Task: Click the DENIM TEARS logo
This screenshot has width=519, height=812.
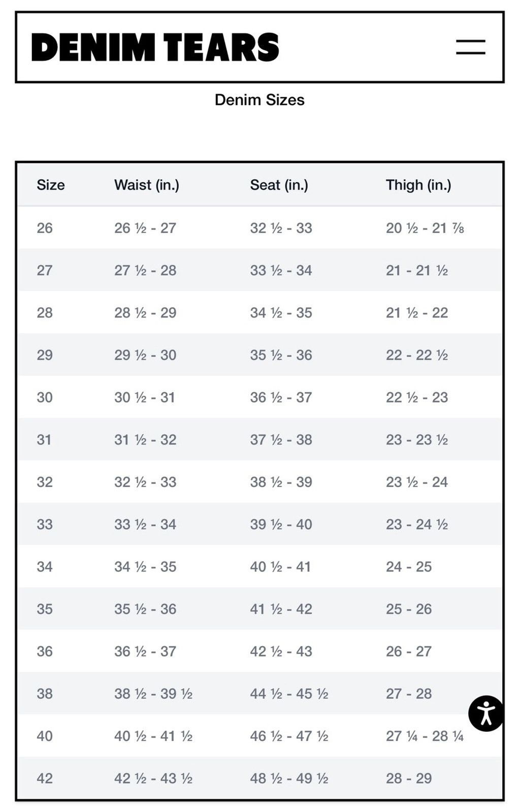Action: (x=155, y=48)
